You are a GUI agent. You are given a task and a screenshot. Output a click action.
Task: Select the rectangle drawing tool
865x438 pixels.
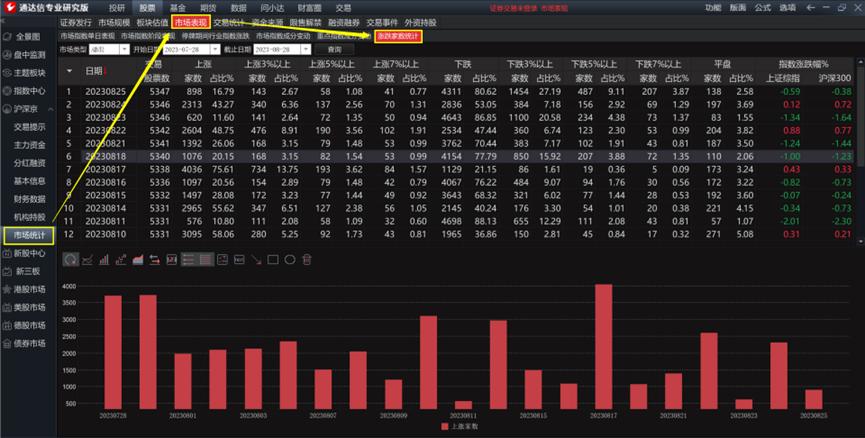pyautogui.click(x=272, y=260)
